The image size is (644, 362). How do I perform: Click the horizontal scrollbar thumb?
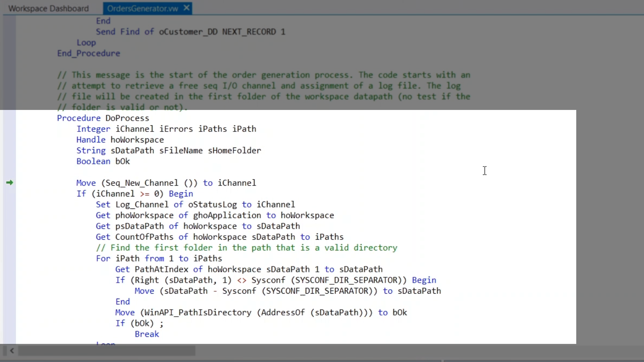107,351
